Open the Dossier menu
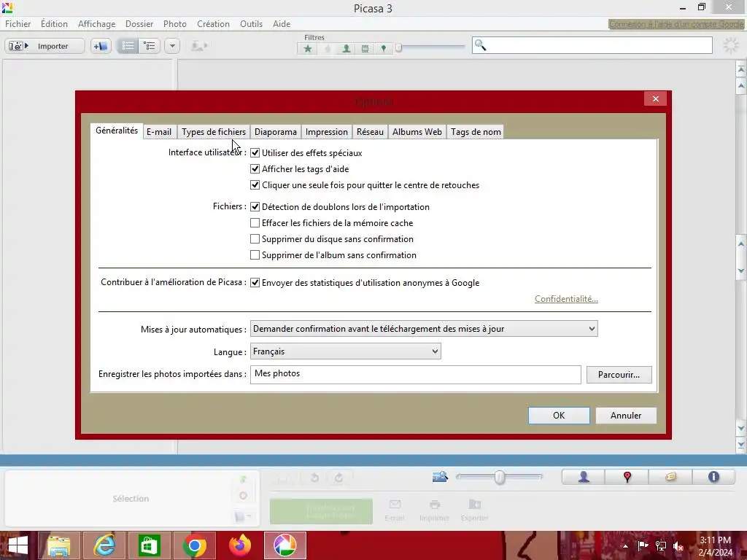Image resolution: width=747 pixels, height=560 pixels. [x=139, y=24]
